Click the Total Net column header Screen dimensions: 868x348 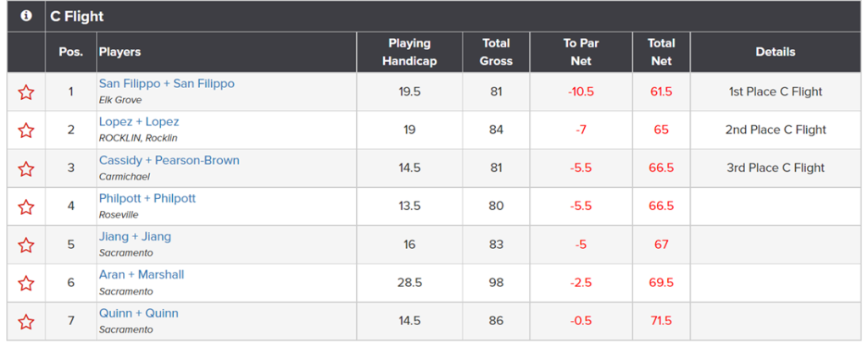661,52
